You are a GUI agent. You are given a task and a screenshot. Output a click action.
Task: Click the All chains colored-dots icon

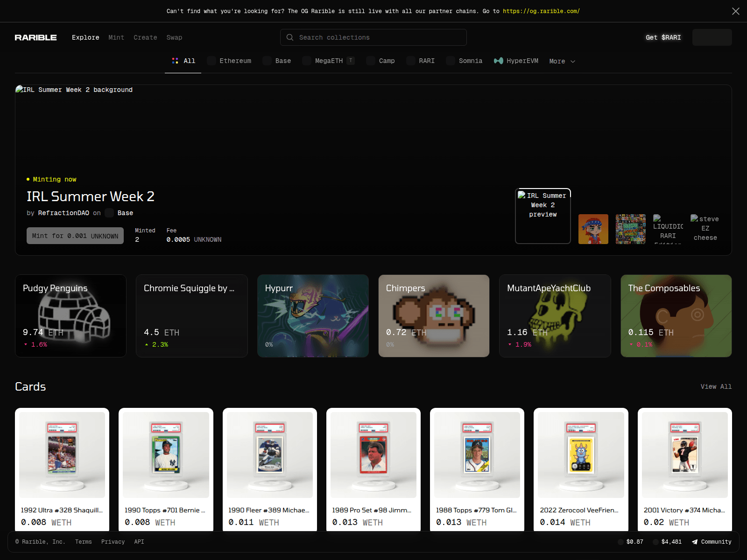point(175,61)
